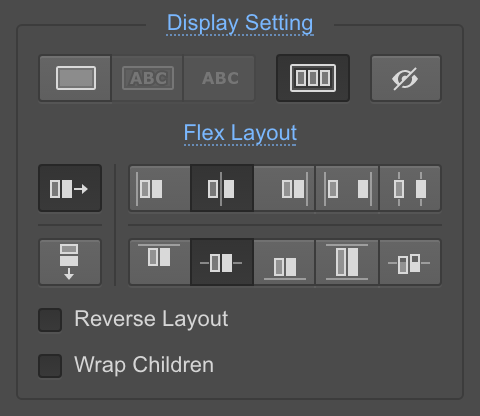Set flex direction to horizontal row
The image size is (480, 416).
(70, 188)
